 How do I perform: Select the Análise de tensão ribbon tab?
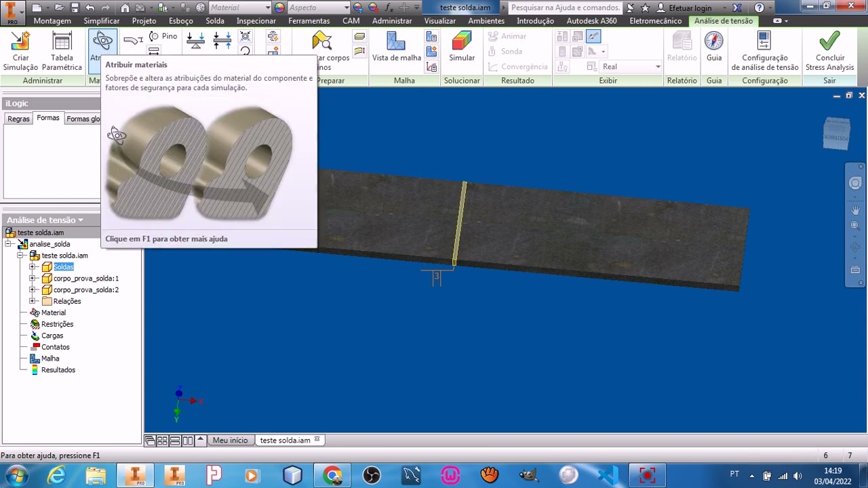tap(724, 21)
